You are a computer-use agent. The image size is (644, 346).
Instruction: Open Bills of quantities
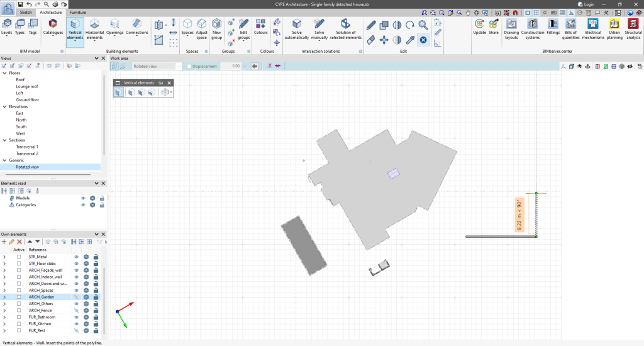pos(571,27)
